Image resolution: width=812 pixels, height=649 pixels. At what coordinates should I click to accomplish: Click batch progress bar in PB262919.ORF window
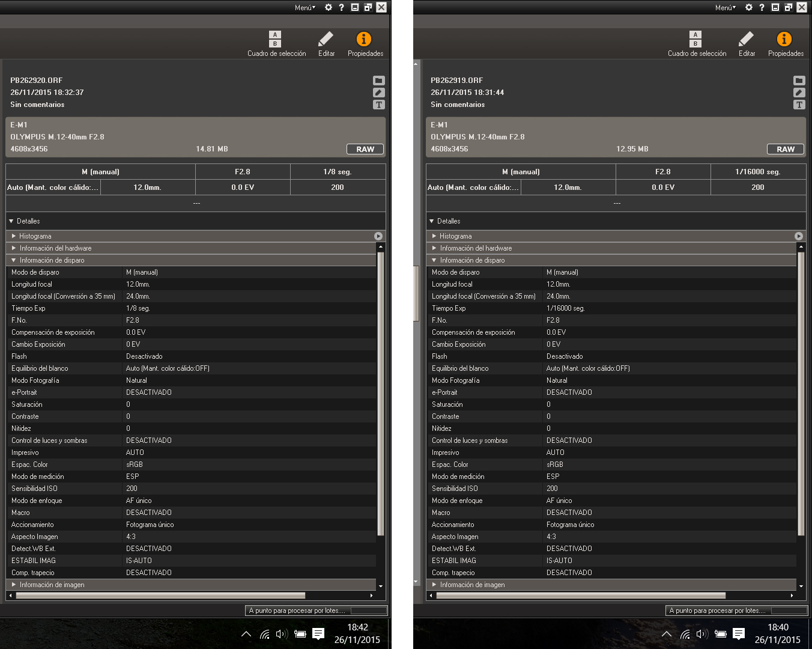tap(789, 611)
